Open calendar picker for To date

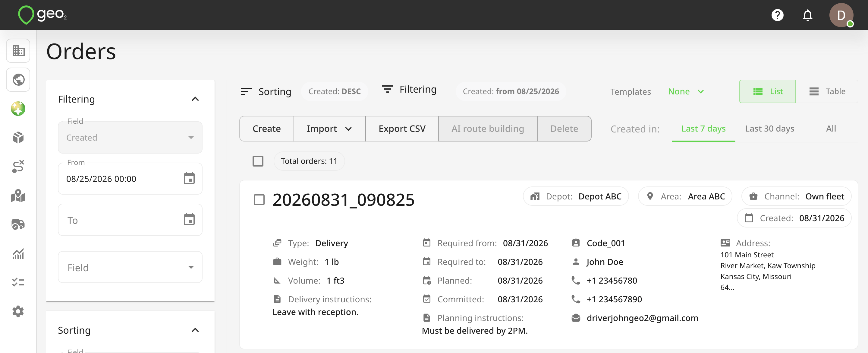point(189,219)
